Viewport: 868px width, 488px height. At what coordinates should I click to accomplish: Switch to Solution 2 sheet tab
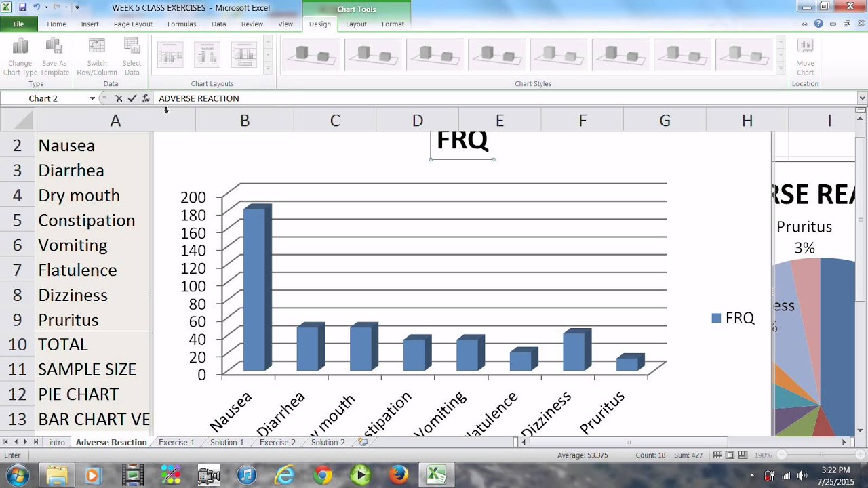328,442
